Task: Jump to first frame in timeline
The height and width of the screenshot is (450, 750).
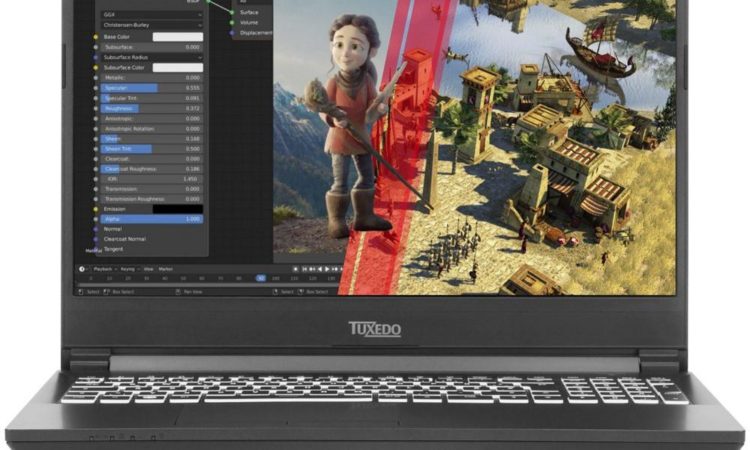Action: pos(304,269)
